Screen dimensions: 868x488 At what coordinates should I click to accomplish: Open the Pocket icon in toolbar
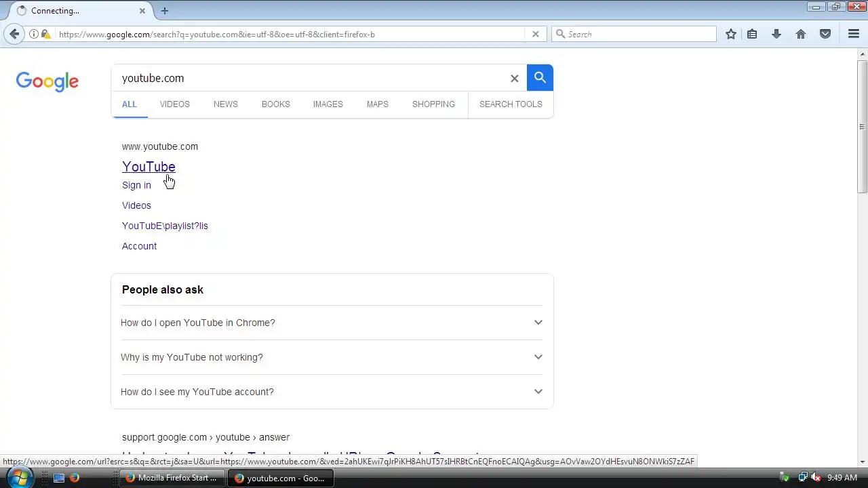pos(825,34)
